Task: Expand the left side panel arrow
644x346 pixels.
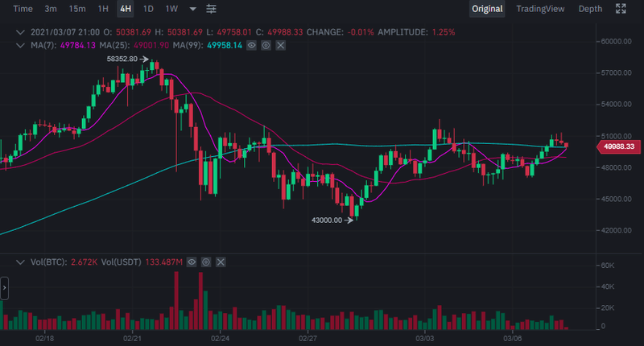Action: coord(4,286)
